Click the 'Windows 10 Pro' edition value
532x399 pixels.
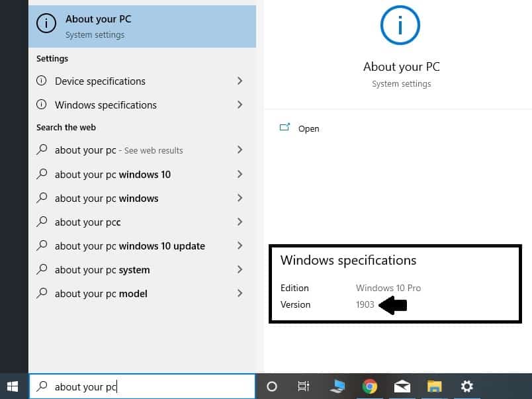tap(388, 288)
